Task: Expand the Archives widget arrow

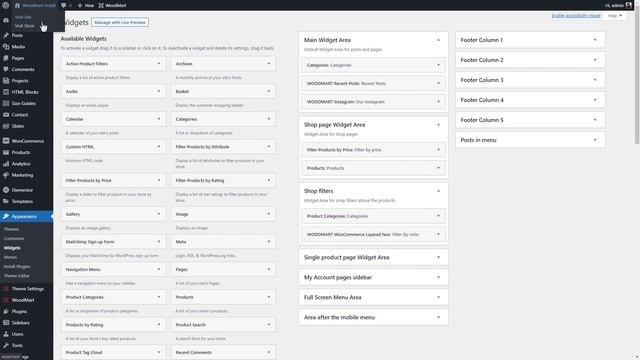Action: click(x=269, y=64)
